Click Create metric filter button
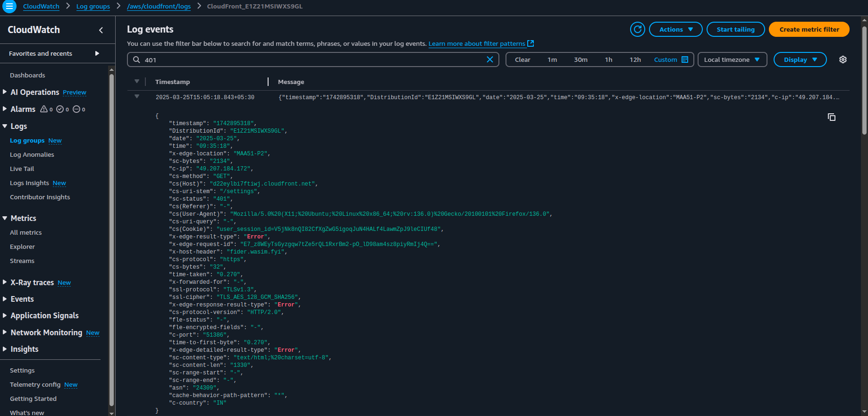 pyautogui.click(x=809, y=29)
